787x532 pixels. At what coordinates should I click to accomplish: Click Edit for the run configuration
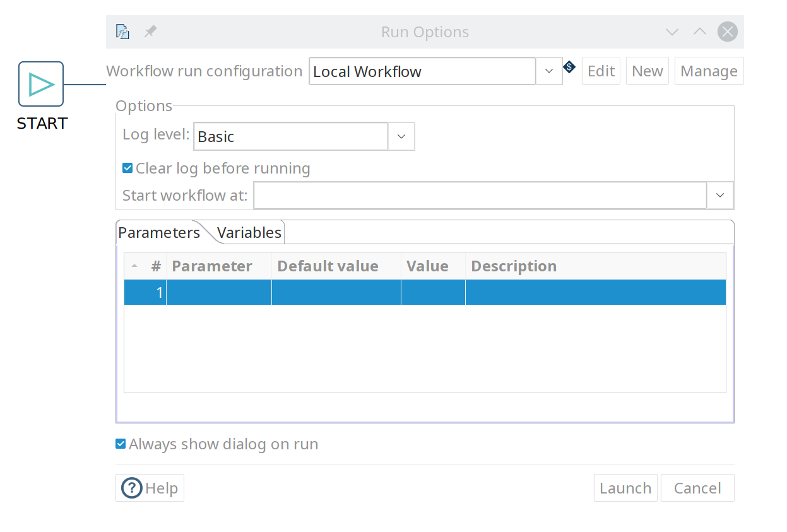tap(601, 71)
